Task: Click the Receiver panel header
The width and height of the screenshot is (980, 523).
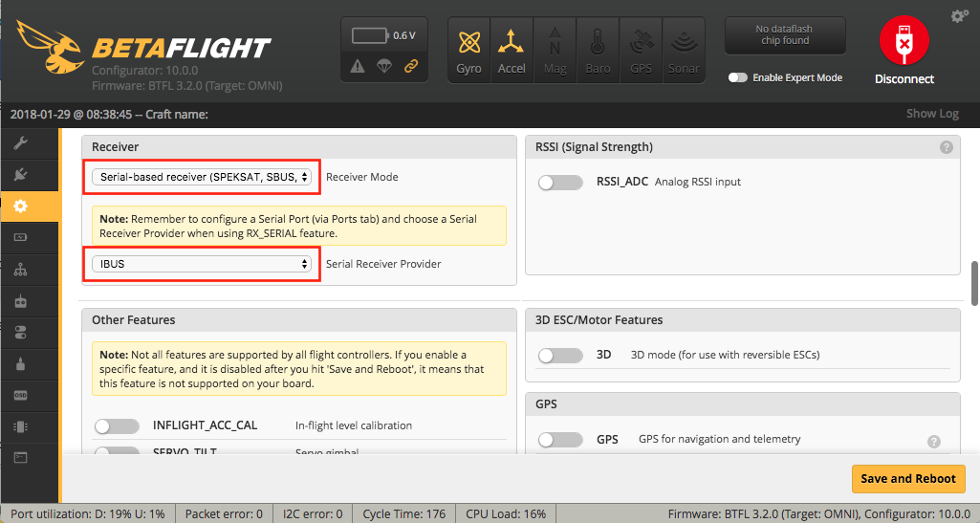Action: pos(298,147)
